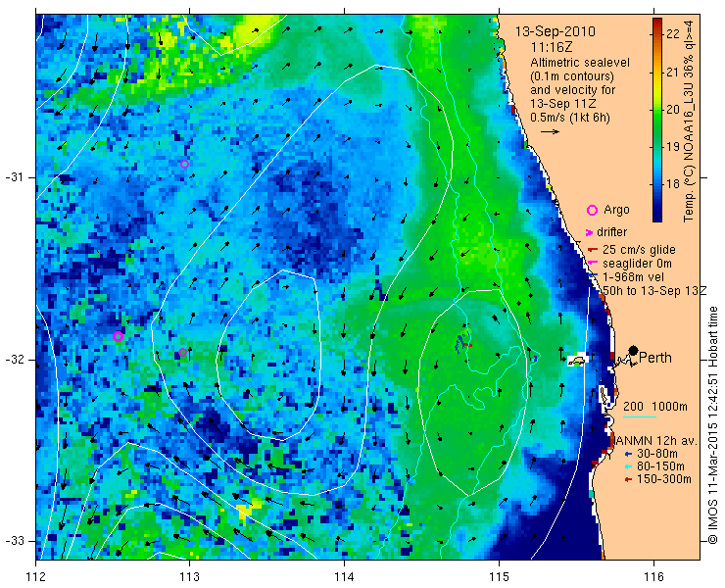Image resolution: width=725 pixels, height=588 pixels.
Task: Click the cyan 200 1000m depth legend line
Action: 640,416
